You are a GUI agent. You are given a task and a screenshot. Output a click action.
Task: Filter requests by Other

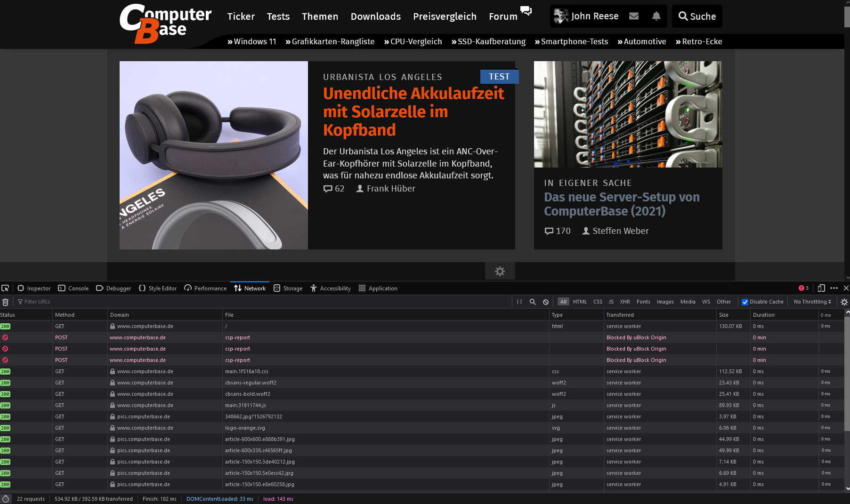click(x=724, y=302)
